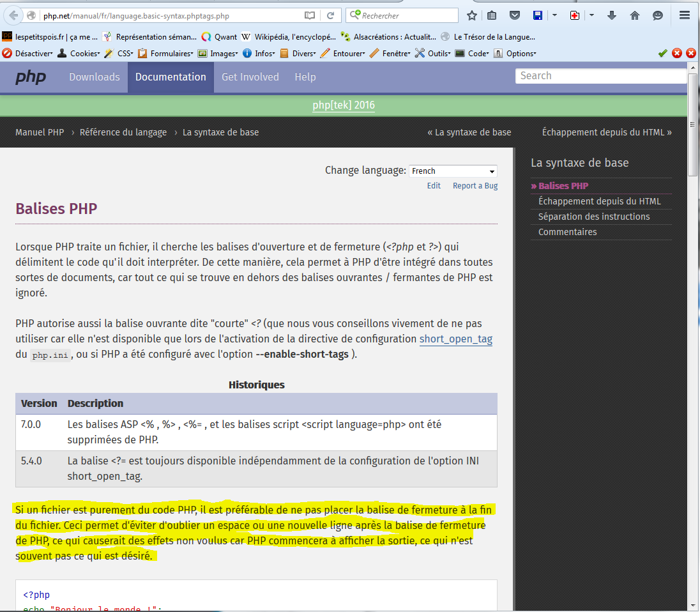Click the Pocket save icon

click(514, 15)
